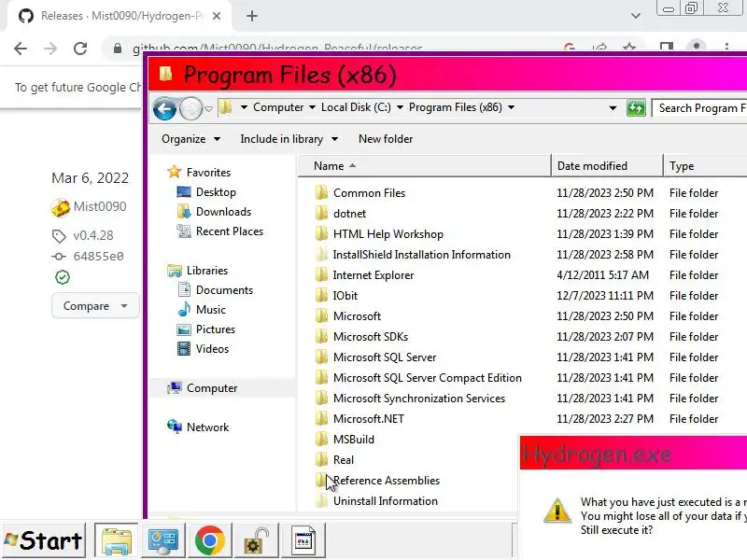Viewport: 747px width, 560px height.
Task: Click IObit's date 12/7/2023 11:11 PM
Action: (604, 296)
